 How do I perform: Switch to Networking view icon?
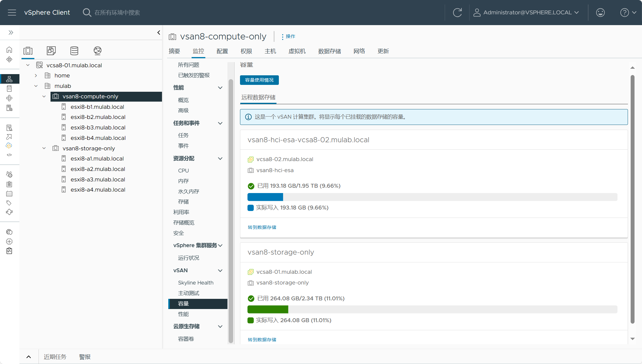[x=97, y=51]
